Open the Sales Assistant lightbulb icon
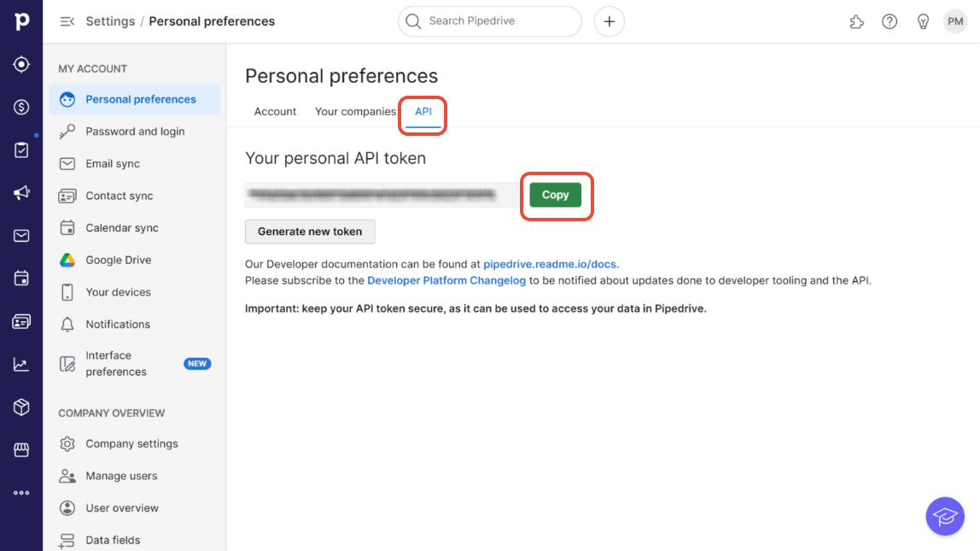 click(923, 21)
